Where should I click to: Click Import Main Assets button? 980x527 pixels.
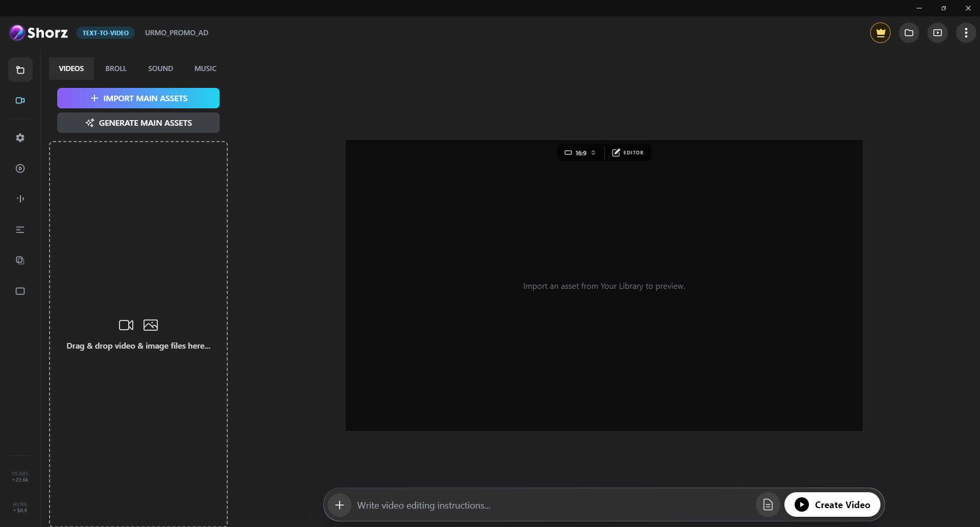[138, 98]
